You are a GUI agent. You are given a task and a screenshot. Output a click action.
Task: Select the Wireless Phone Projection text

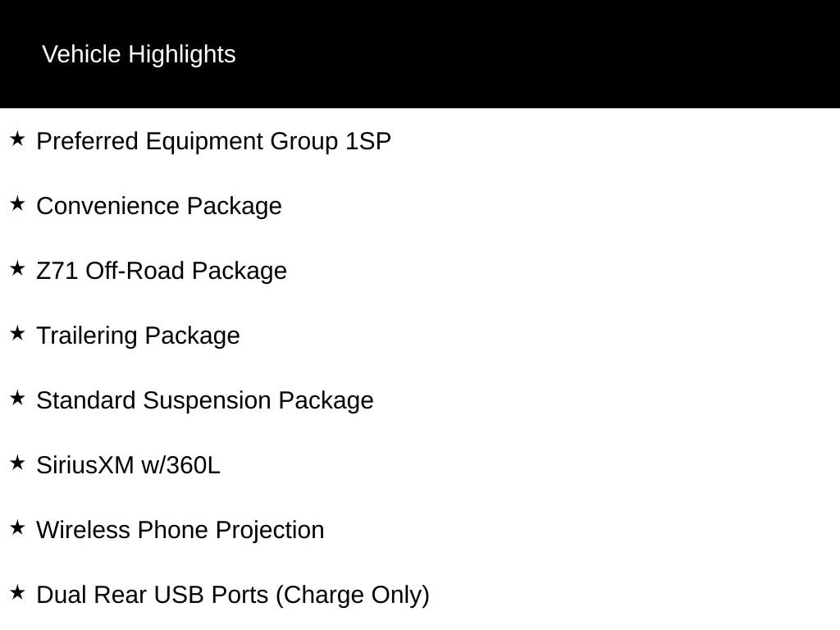tap(180, 531)
